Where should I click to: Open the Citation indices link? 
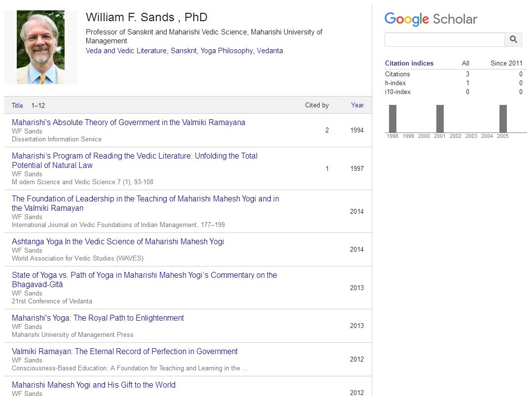pos(409,63)
